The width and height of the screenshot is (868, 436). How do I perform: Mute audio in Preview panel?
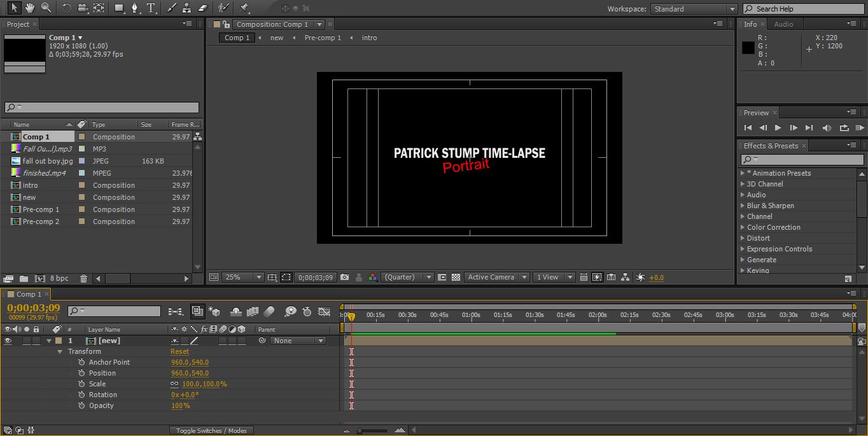click(x=827, y=128)
